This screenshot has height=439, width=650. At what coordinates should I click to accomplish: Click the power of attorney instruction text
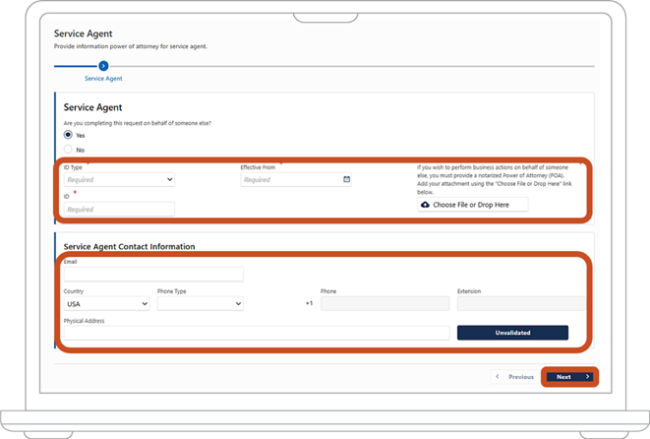(494, 179)
